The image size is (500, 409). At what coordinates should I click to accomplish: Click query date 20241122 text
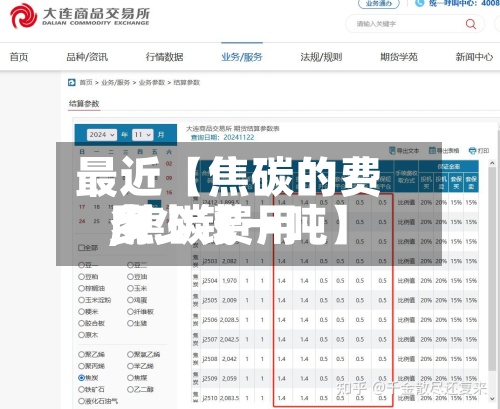pos(239,137)
